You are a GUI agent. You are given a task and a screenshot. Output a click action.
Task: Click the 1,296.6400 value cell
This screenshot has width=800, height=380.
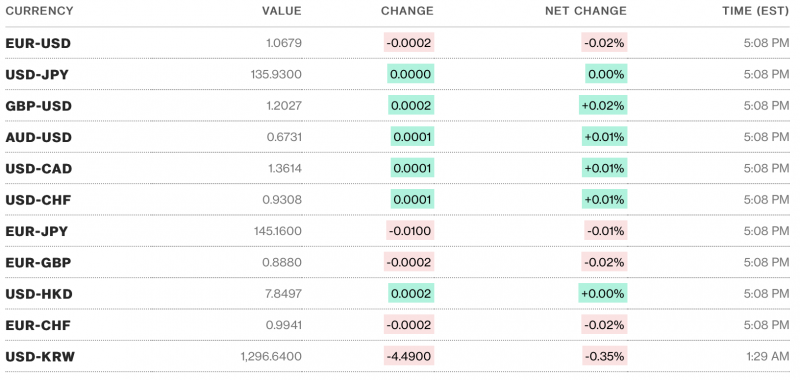(x=271, y=357)
